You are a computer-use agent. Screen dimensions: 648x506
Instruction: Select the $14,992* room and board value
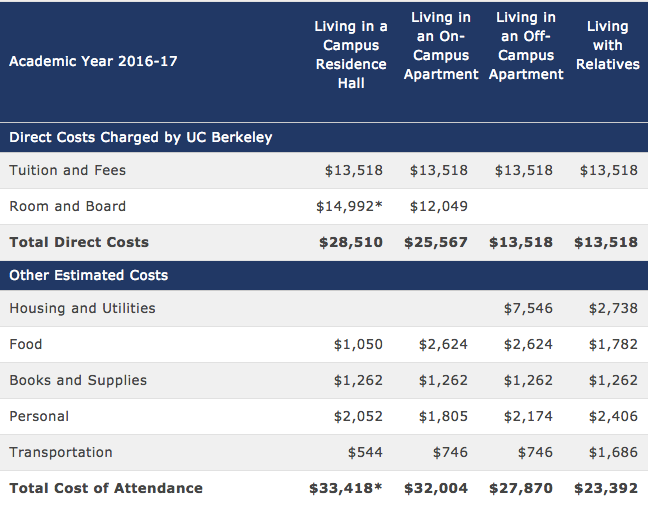click(x=349, y=206)
